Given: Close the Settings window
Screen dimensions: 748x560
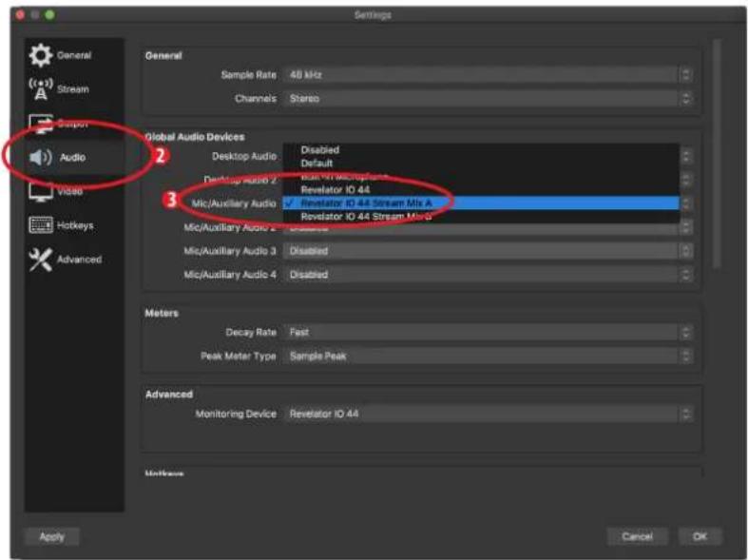Looking at the screenshot, I should click(x=20, y=15).
